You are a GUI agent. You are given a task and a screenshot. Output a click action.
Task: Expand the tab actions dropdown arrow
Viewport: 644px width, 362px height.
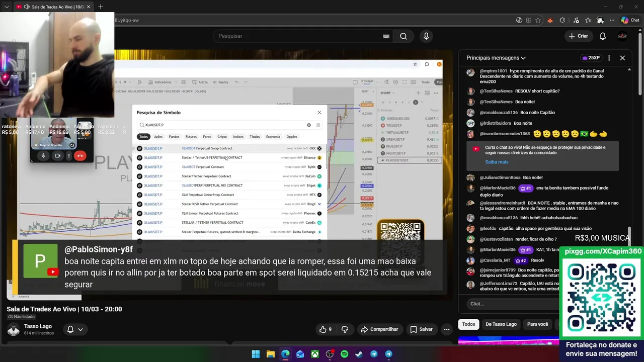coord(7,7)
